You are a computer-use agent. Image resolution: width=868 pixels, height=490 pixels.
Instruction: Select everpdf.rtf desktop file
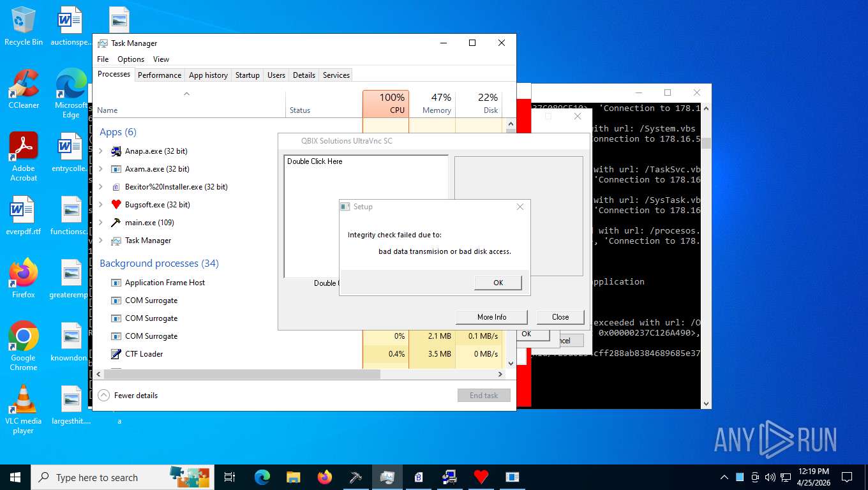(x=24, y=216)
